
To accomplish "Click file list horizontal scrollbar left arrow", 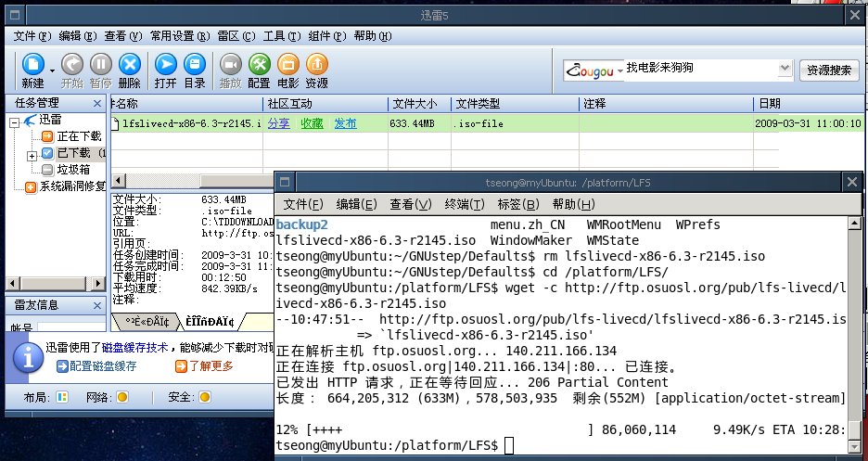I will [119, 181].
